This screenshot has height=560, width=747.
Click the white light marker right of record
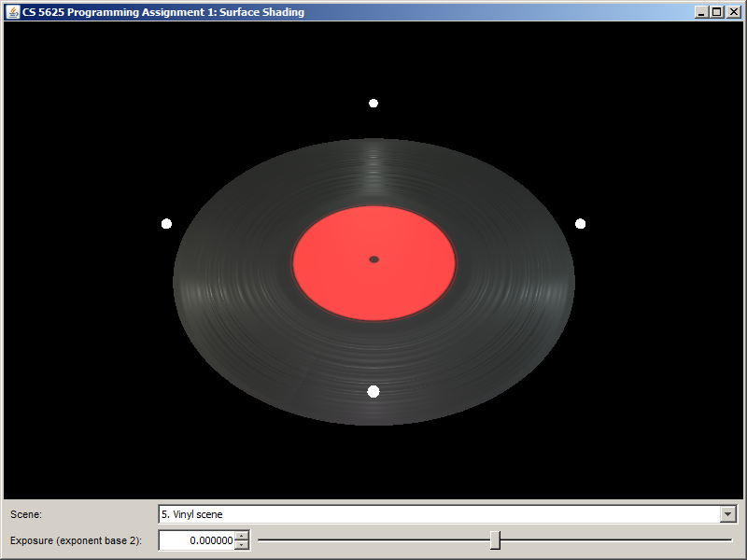point(580,224)
